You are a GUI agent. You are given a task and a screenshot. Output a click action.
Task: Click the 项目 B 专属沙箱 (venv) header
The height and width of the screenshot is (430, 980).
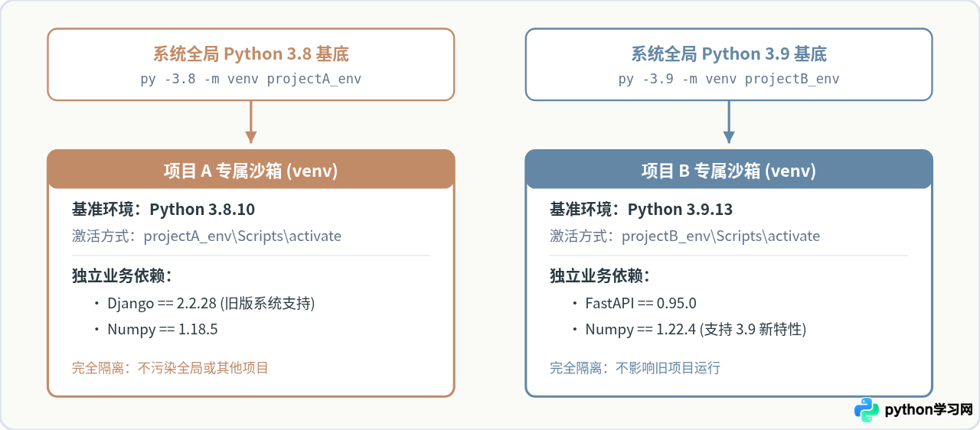tap(729, 171)
